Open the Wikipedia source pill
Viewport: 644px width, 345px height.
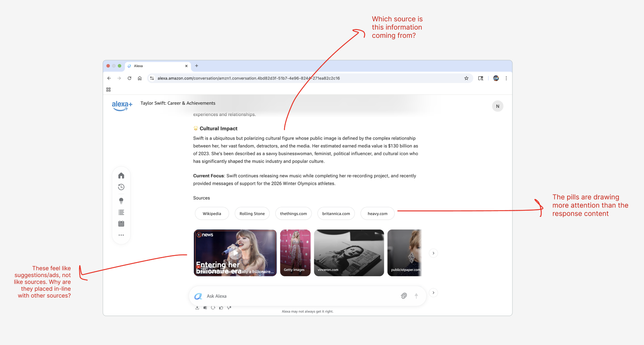click(x=212, y=213)
